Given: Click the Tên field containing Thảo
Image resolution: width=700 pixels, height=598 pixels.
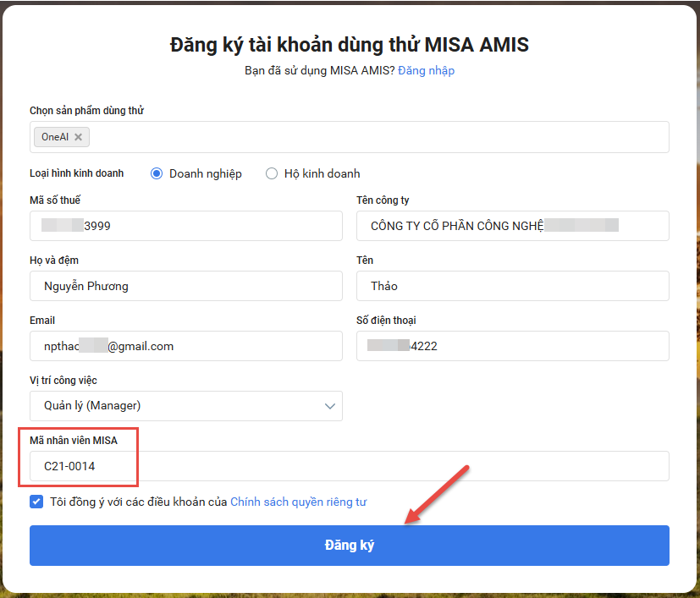Looking at the screenshot, I should pos(512,286).
